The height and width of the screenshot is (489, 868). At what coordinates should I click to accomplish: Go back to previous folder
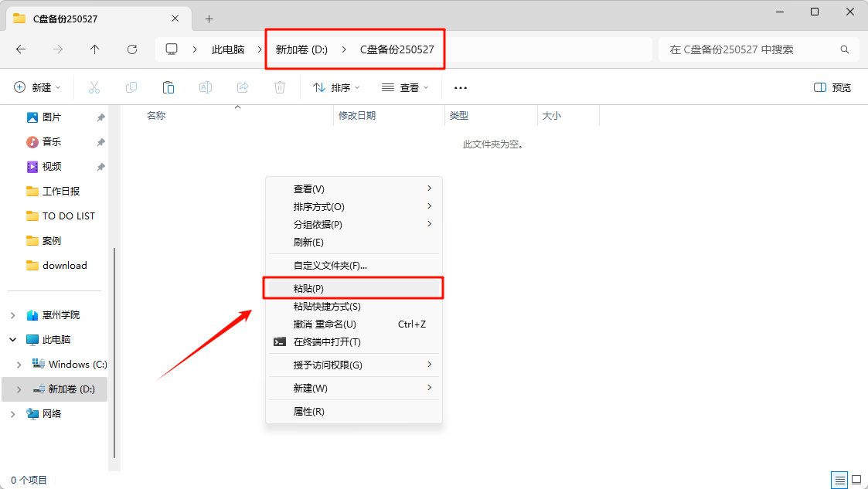coord(21,49)
